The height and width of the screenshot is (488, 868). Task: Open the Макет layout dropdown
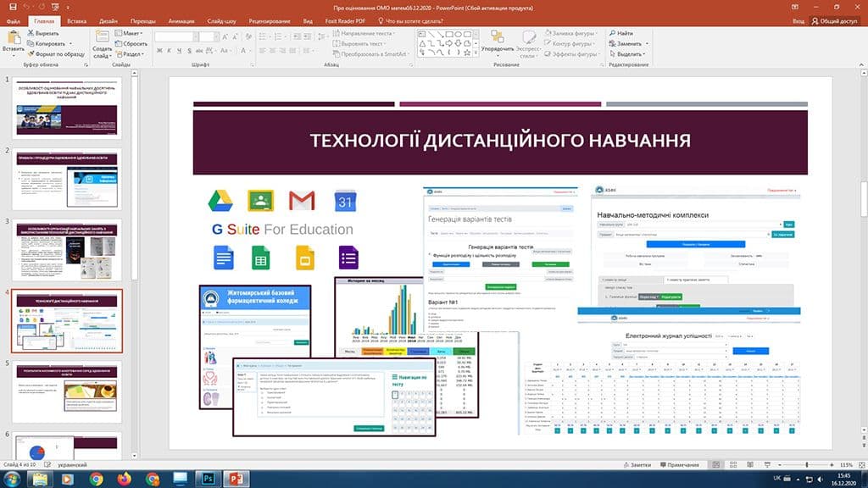pos(129,33)
